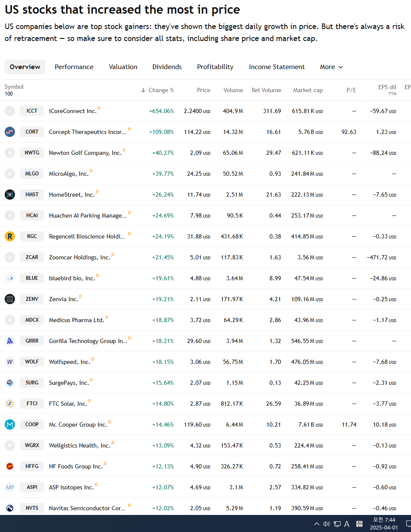Image resolution: width=411 pixels, height=532 pixels.
Task: Sort by the Volume column header
Action: pos(233,90)
